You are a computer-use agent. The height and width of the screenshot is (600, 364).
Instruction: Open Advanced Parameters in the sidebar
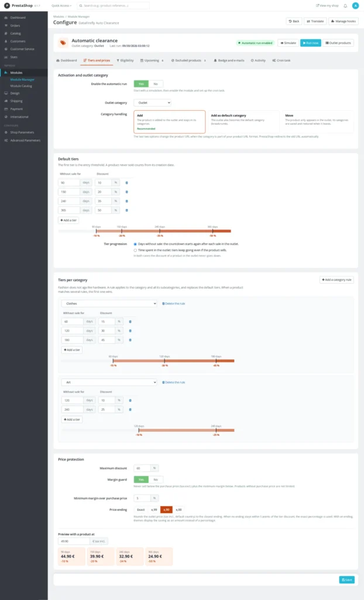point(25,141)
